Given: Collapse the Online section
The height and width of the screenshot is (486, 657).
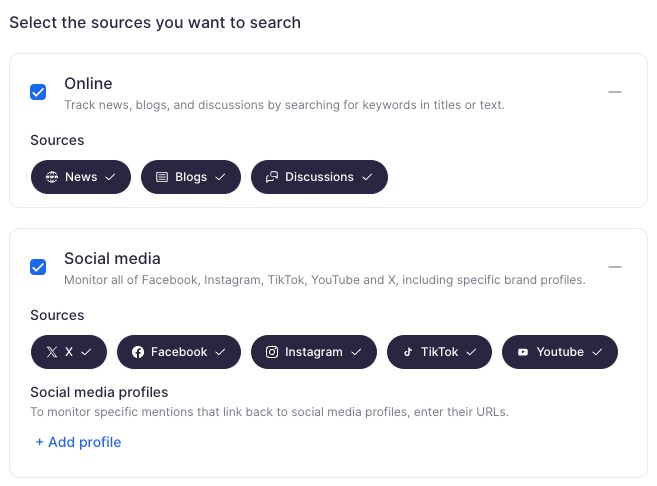Looking at the screenshot, I should click(x=615, y=92).
